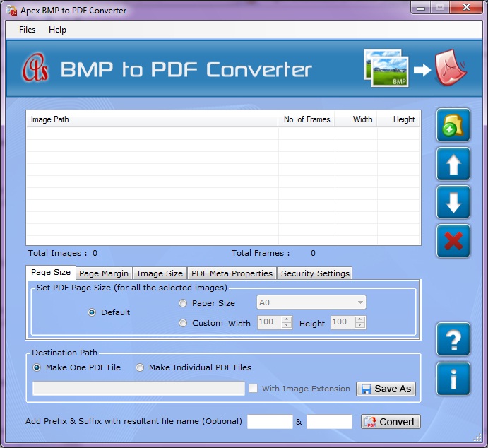Viewport: 488px width, 448px height.
Task: Choose Make Individual PDF Files option
Action: pos(140,367)
